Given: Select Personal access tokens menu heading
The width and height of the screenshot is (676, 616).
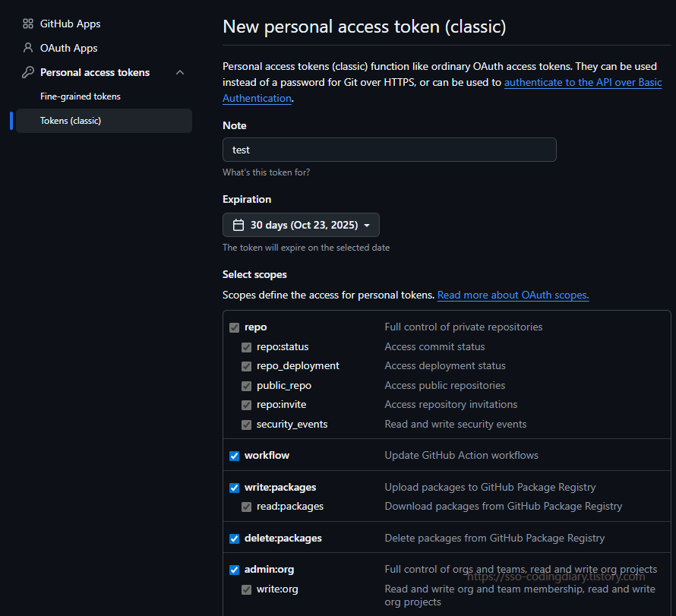Looking at the screenshot, I should click(95, 72).
